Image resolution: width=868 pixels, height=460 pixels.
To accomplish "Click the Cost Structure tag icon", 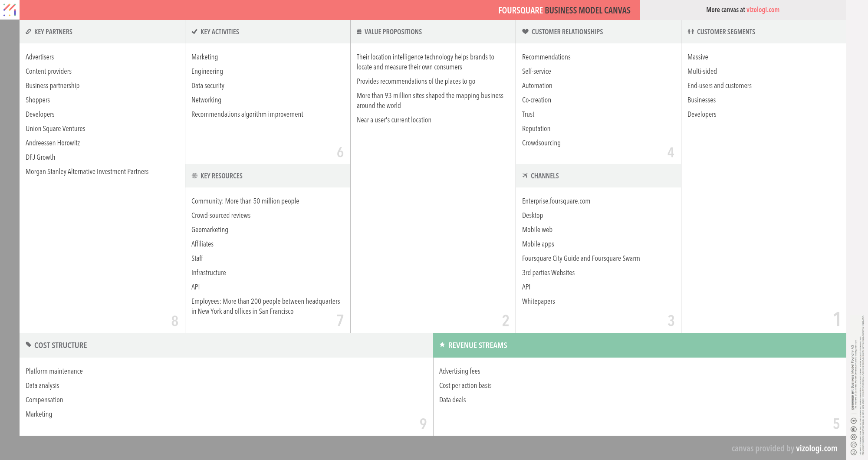I will click(29, 345).
